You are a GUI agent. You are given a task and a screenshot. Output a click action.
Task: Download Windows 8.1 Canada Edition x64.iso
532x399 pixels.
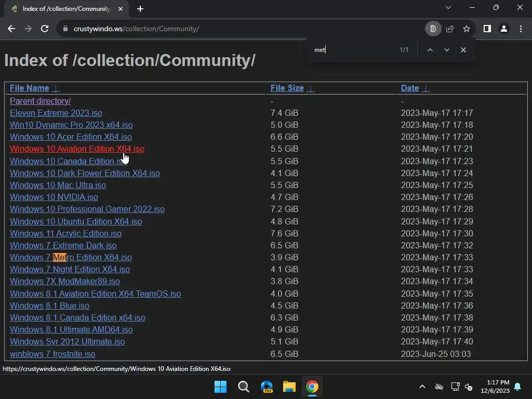click(x=77, y=317)
